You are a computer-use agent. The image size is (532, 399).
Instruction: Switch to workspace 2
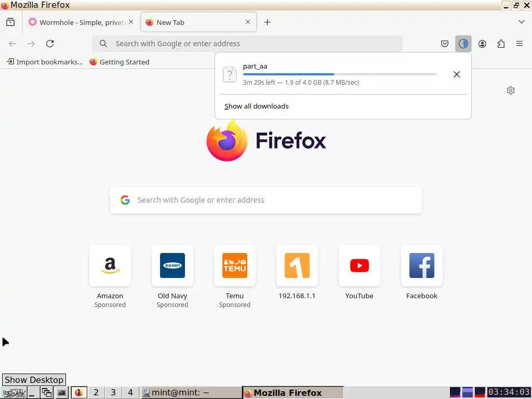point(96,393)
